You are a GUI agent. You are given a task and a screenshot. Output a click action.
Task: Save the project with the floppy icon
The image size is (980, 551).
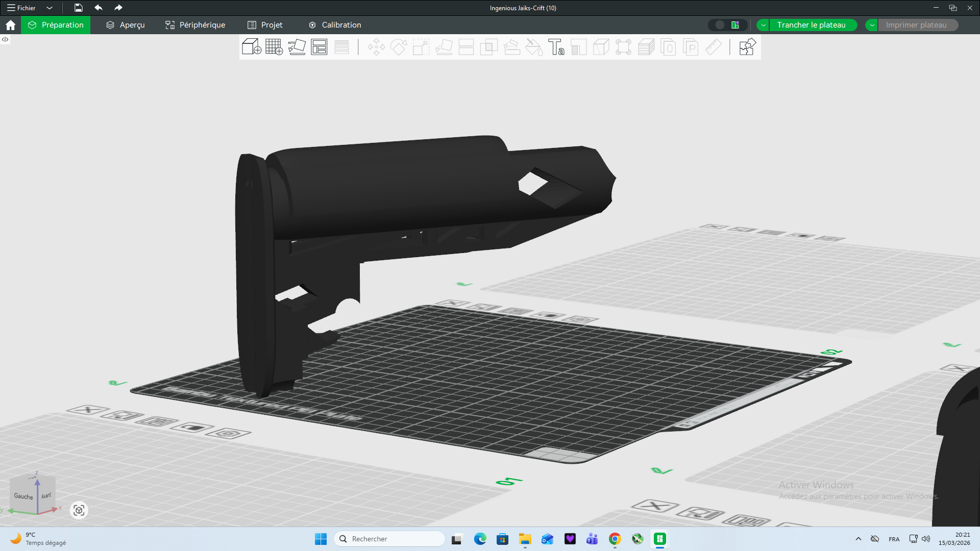tap(78, 8)
